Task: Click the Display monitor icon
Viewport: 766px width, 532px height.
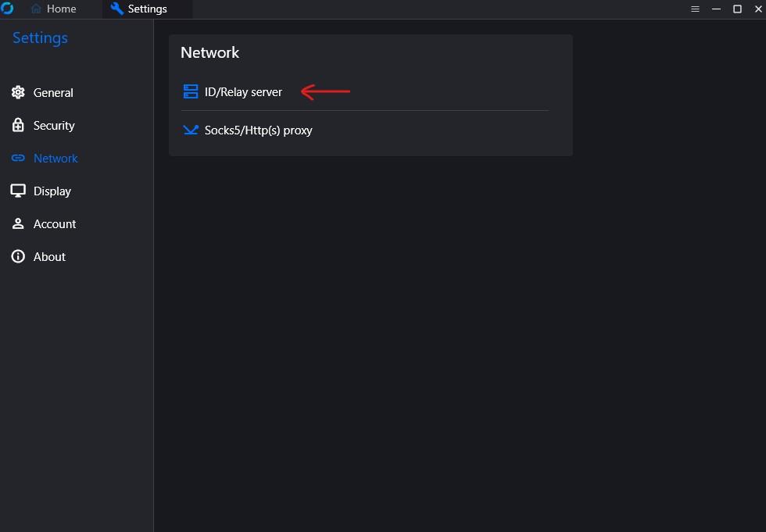Action: pyautogui.click(x=17, y=191)
